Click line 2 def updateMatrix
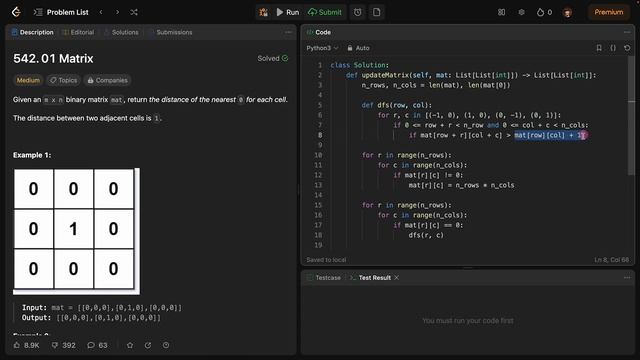This screenshot has width=640, height=360. pyautogui.click(x=471, y=75)
